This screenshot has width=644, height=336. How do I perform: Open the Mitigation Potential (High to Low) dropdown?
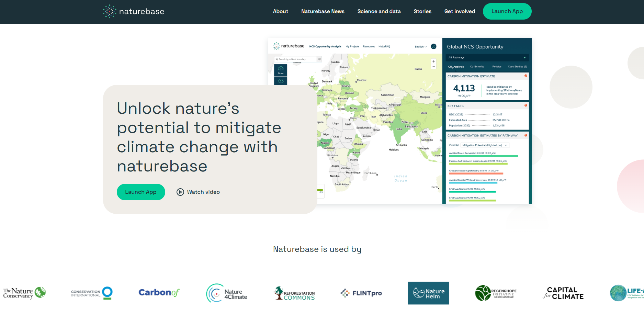[485, 145]
